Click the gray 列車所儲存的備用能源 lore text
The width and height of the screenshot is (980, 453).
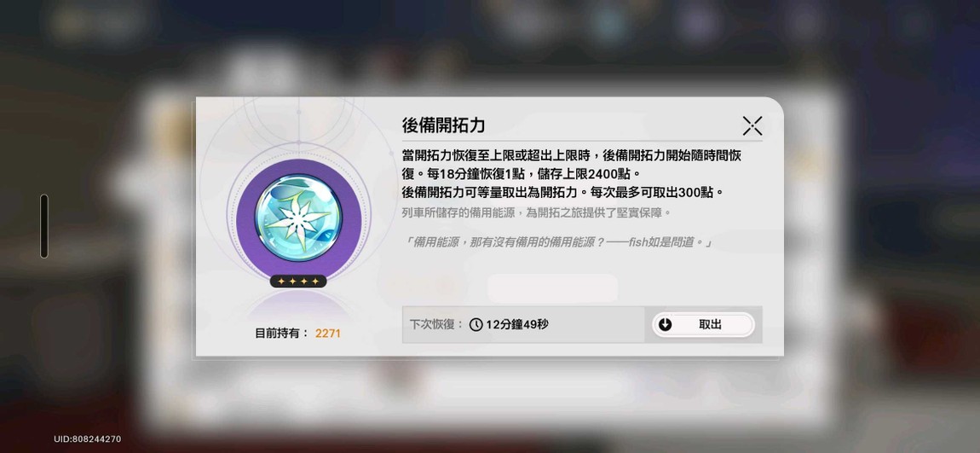pyautogui.click(x=537, y=212)
